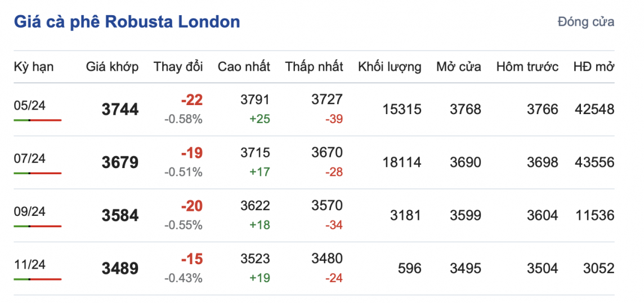Screen dimensions: 644x303
Task: Click the 'Thay đổi' column header
Action: [x=178, y=67]
